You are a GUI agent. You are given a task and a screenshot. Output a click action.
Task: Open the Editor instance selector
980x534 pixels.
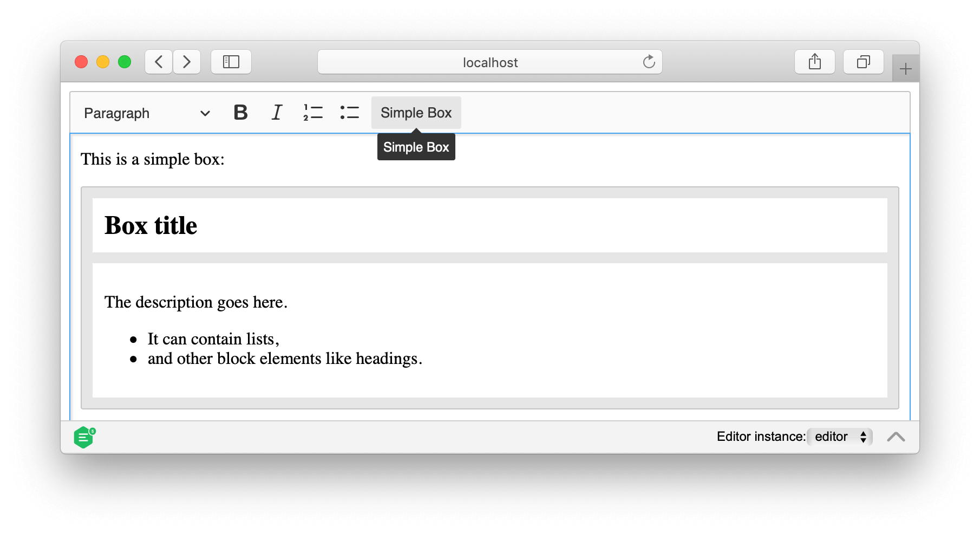click(x=839, y=437)
